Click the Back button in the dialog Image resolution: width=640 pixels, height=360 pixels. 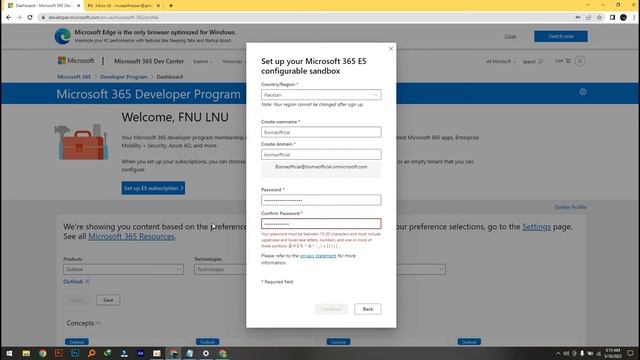[x=368, y=309]
